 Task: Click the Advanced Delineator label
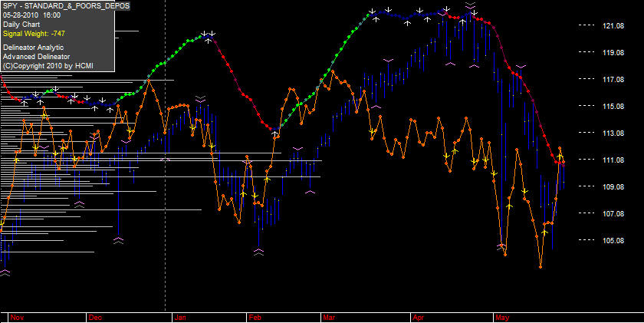pyautogui.click(x=36, y=57)
